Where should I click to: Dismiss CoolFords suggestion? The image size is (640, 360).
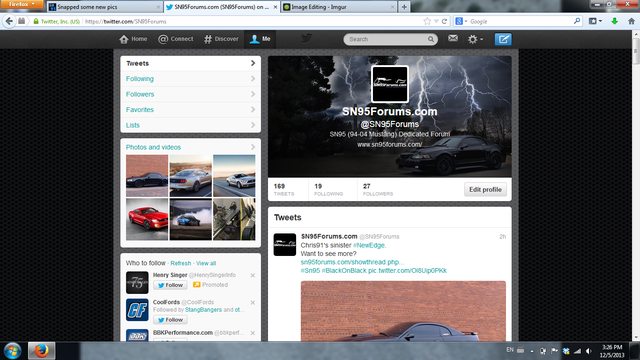[x=253, y=302]
